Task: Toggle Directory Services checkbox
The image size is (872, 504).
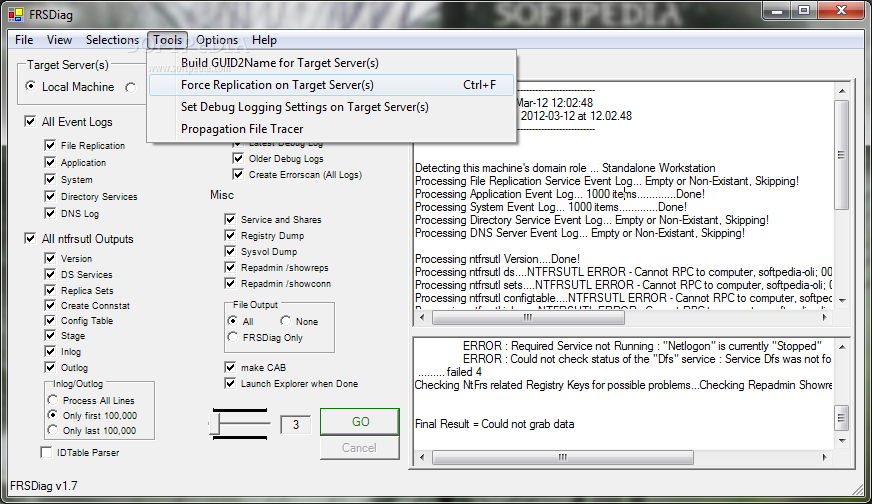Action: pos(50,196)
